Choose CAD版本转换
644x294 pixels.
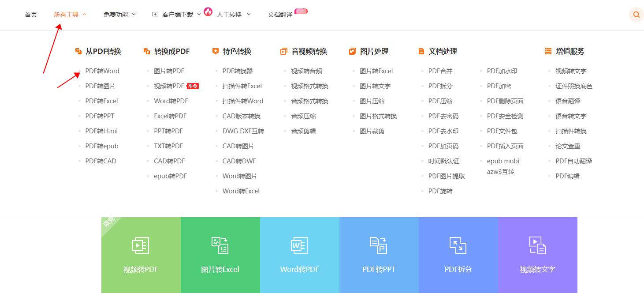click(242, 116)
